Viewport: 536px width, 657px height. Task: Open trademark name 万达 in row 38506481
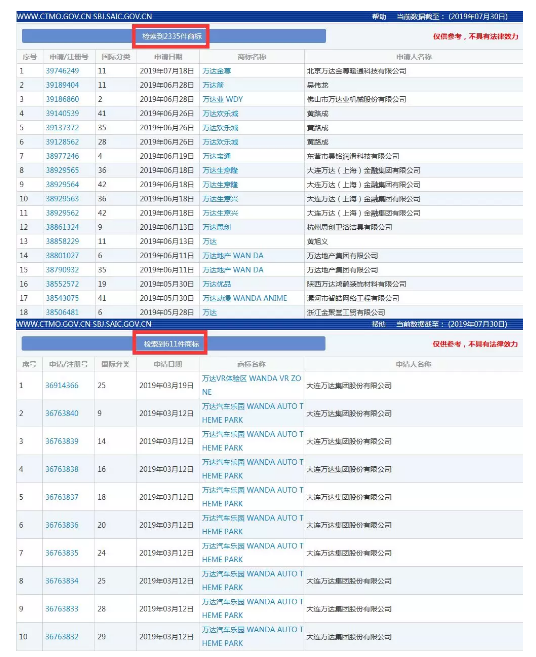coord(210,313)
